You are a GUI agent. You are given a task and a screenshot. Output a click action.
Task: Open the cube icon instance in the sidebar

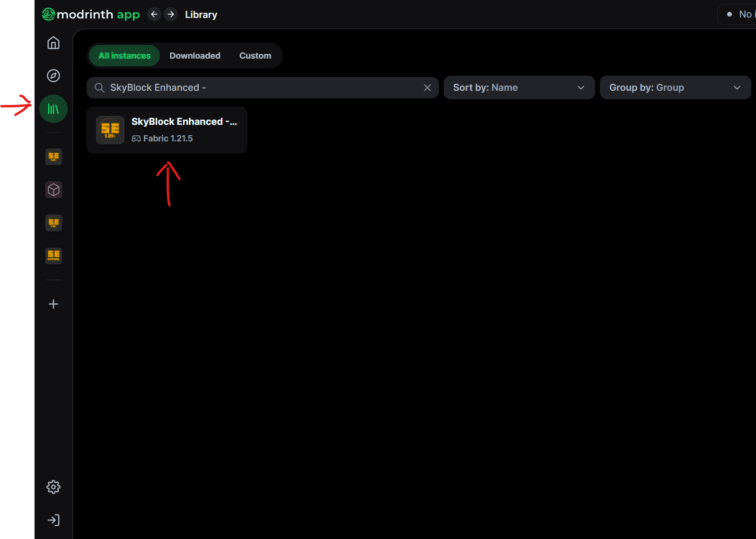[53, 190]
